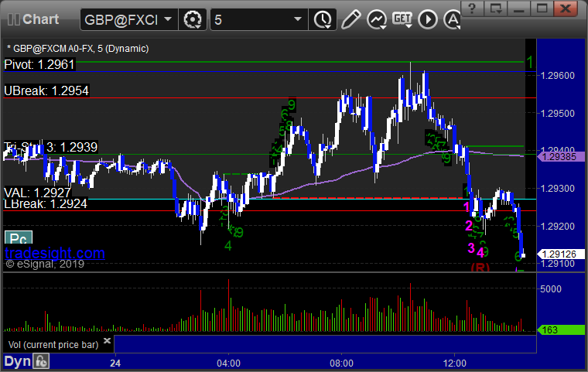Click the 1.29385 moving average price tag

click(561, 157)
